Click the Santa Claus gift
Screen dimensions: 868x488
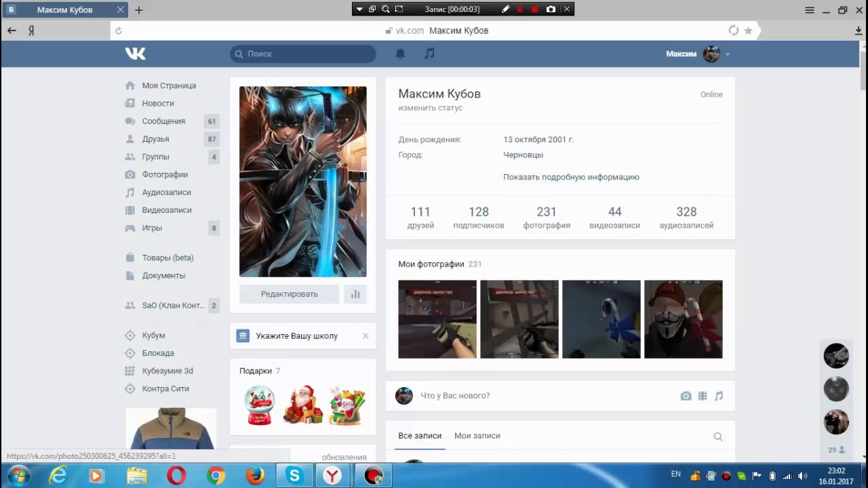click(302, 405)
